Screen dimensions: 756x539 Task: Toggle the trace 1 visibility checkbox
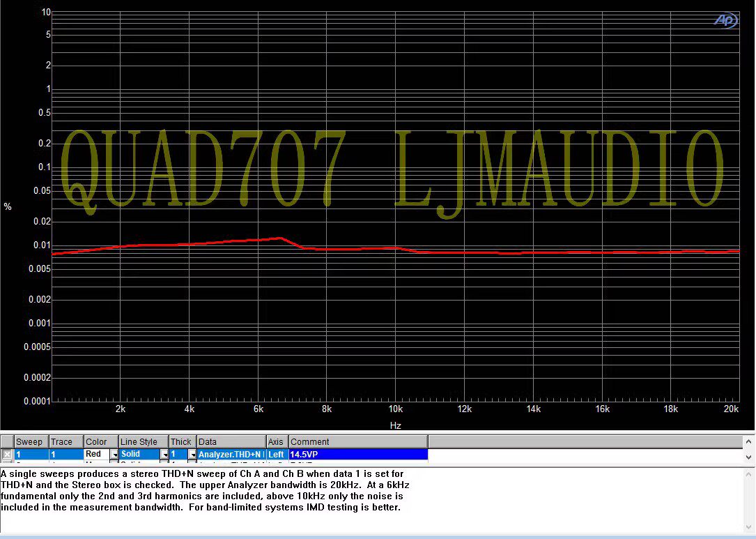[x=7, y=454]
